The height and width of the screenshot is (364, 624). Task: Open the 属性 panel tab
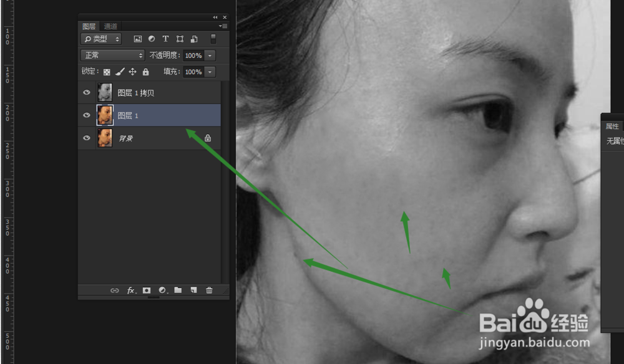612,126
